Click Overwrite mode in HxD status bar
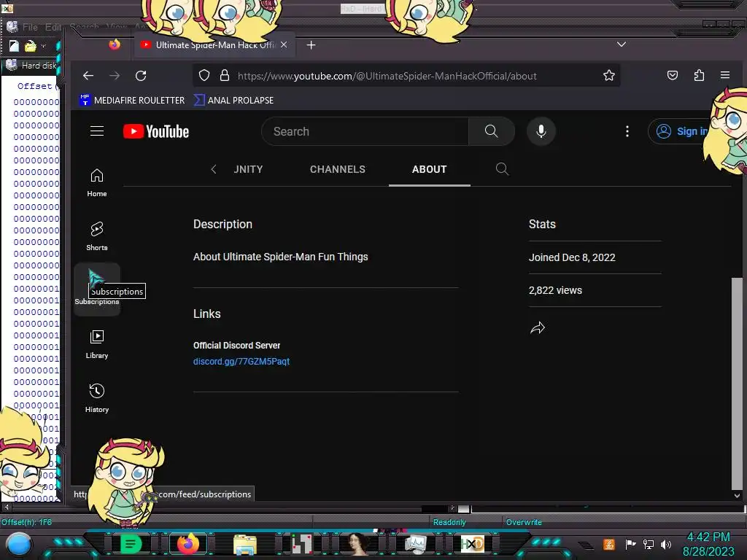The height and width of the screenshot is (560, 747). point(524,522)
